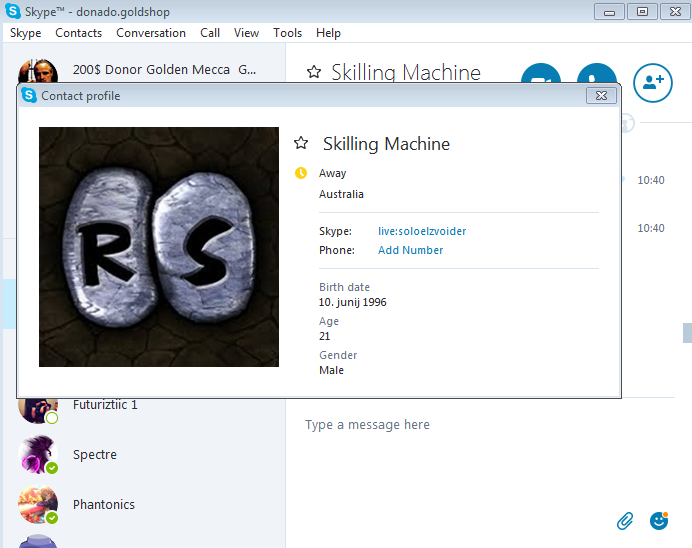
Task: Open the View menu
Action: [246, 33]
